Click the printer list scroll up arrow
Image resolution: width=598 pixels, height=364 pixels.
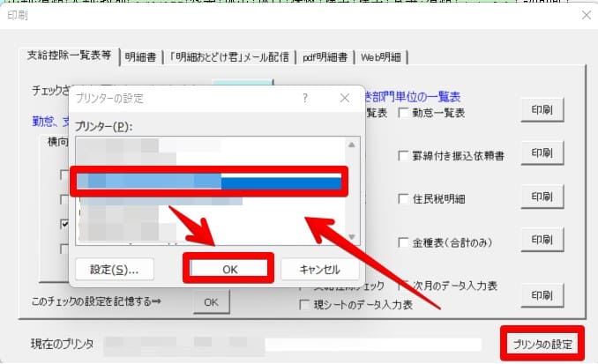353,145
